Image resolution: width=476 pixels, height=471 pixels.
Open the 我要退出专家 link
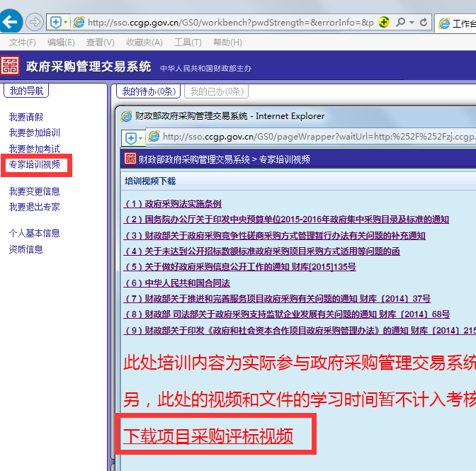tap(35, 207)
